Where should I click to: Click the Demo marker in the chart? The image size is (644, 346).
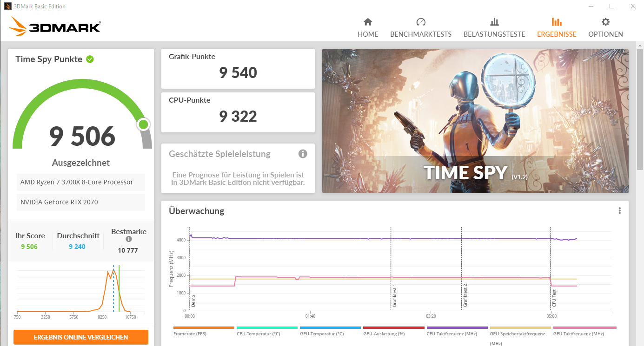193,300
